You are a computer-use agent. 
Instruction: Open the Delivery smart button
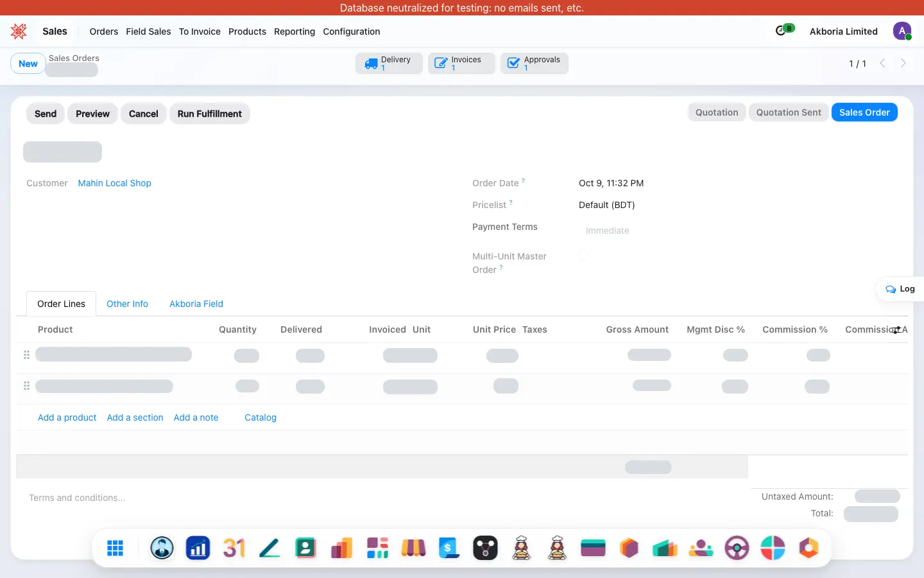(x=389, y=63)
